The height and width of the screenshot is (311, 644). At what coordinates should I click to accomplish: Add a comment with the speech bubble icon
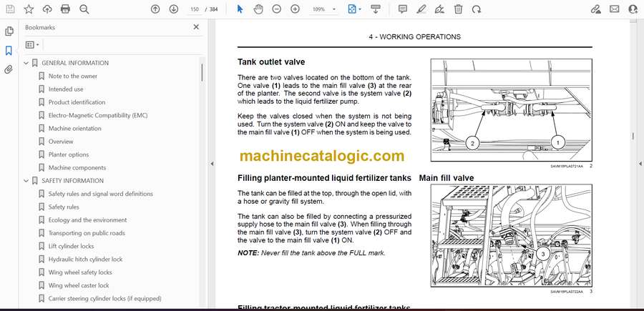(403, 9)
